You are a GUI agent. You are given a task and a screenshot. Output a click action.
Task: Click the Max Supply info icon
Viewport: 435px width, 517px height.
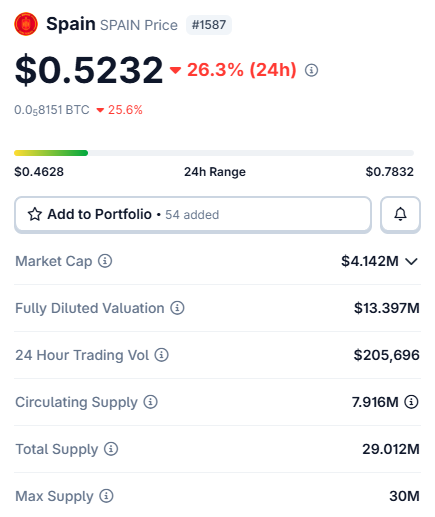click(106, 496)
